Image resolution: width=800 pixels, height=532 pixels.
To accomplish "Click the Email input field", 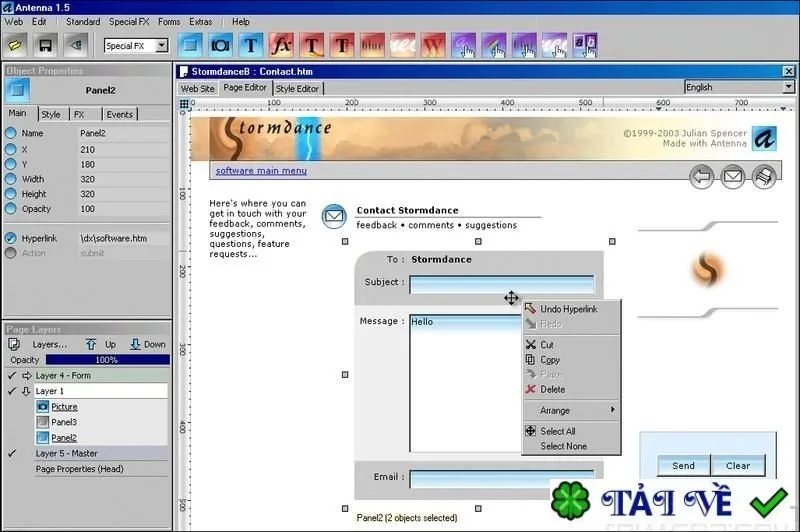I will [502, 479].
